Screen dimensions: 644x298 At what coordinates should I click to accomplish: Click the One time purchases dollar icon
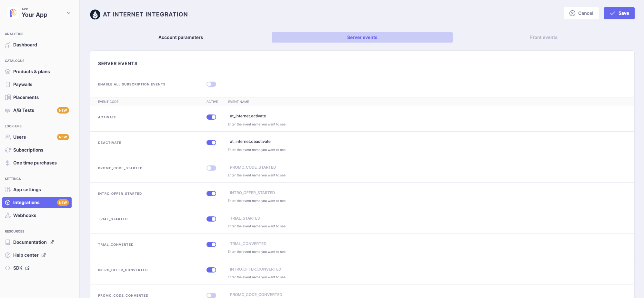coord(8,163)
